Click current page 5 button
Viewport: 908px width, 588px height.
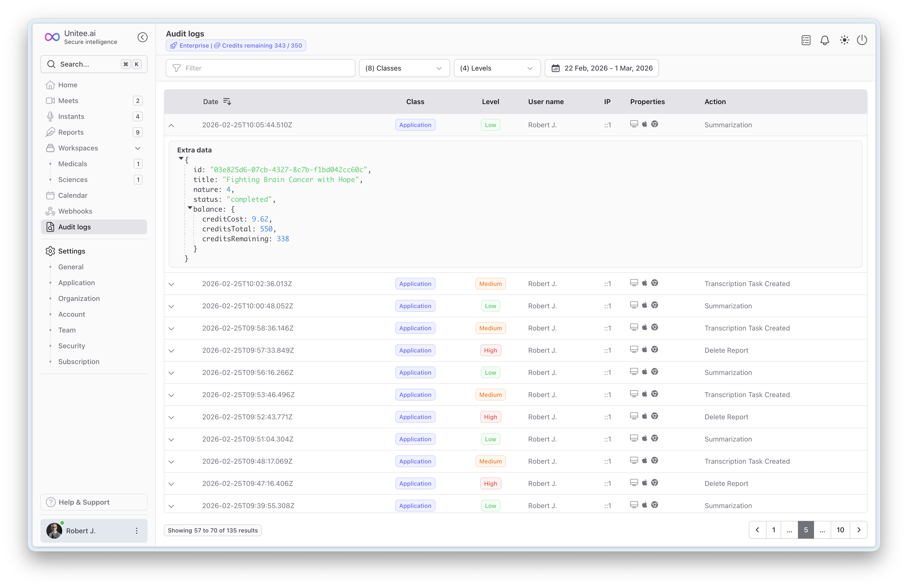806,530
